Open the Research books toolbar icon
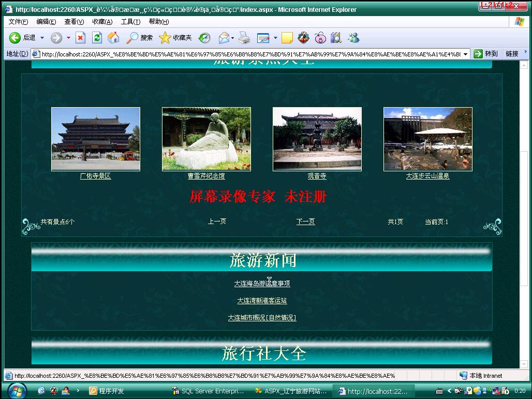This screenshot has width=532, height=399. tap(336, 38)
